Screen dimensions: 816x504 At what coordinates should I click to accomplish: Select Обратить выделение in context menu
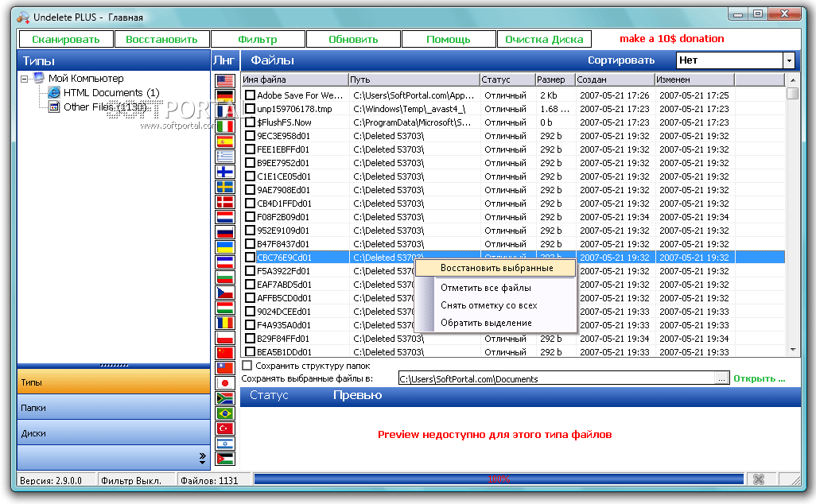coord(486,323)
